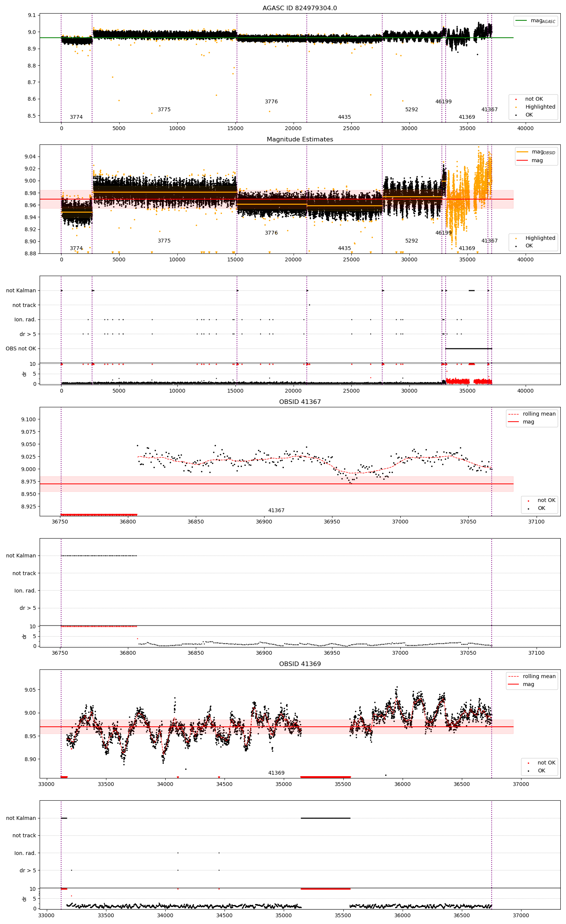Viewport: 566px width, 924px height.
Task: Click 'Highlighted' legend entry in the AGASC ID plot
Action: (x=540, y=107)
